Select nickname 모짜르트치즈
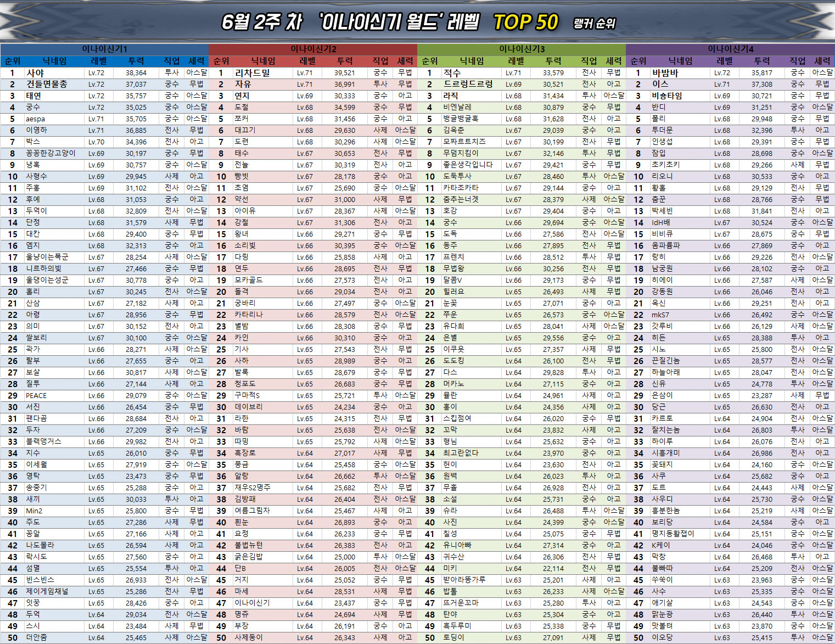 [464, 142]
